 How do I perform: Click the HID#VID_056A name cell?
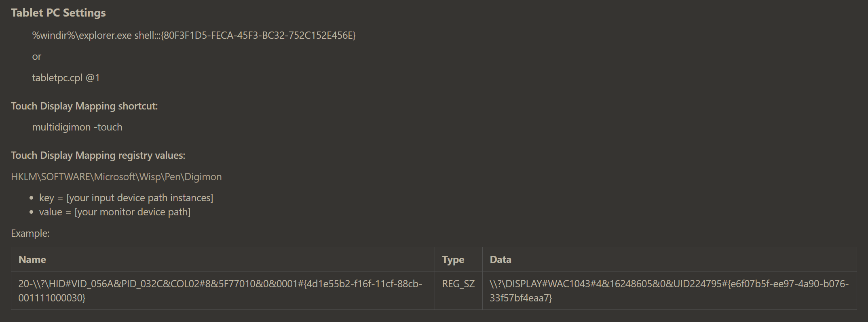[x=223, y=291]
